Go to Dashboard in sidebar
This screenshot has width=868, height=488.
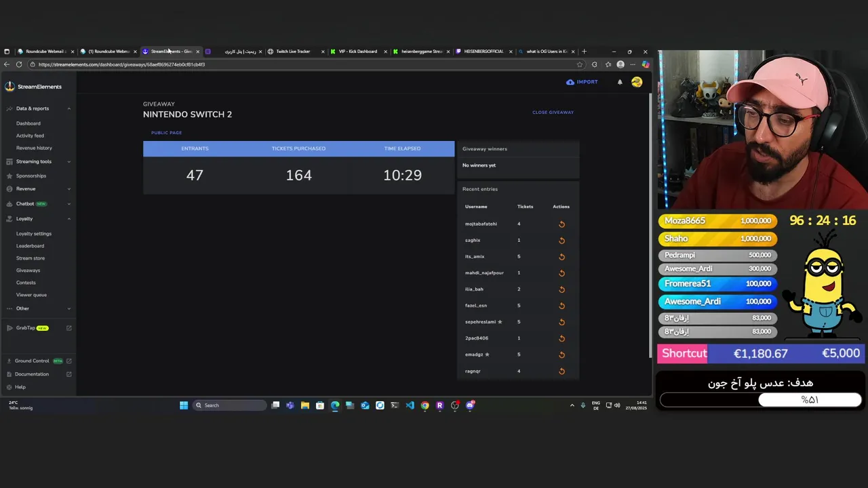(x=28, y=123)
